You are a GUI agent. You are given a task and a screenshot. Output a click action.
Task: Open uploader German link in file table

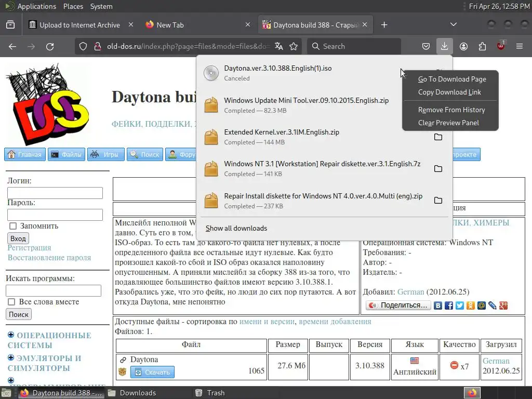pos(496,361)
